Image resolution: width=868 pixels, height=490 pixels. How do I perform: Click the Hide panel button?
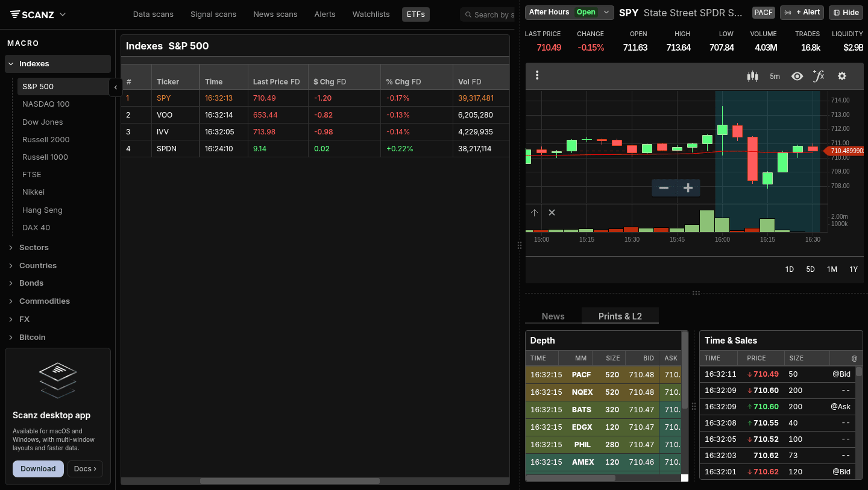coord(846,12)
